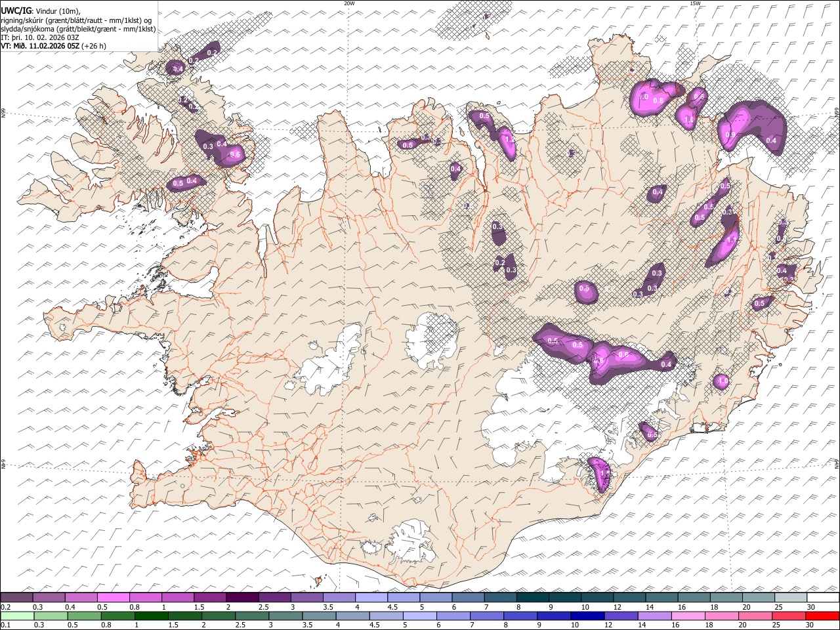The image size is (840, 630).
Task: Pick the white 30 swatch in upper legend row
Action: (x=822, y=597)
